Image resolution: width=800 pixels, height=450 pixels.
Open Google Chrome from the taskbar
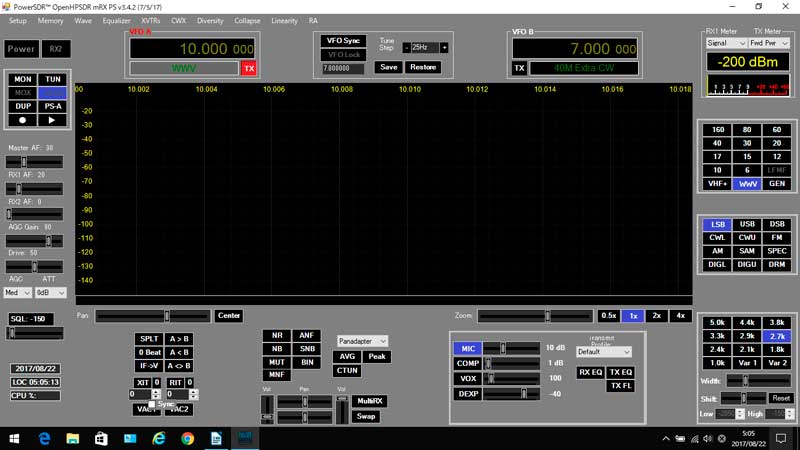coord(187,438)
